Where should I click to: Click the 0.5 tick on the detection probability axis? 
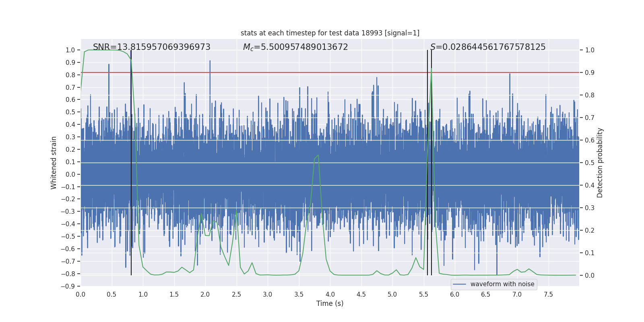click(590, 163)
